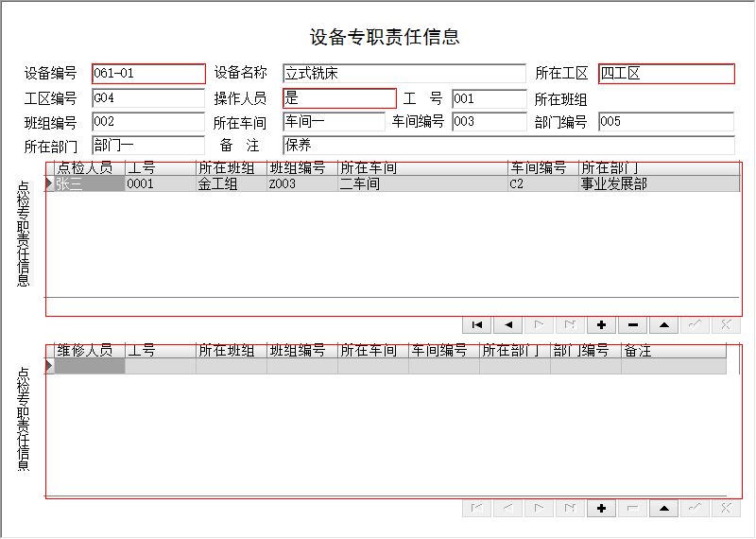Select the 所在工区 field with 四工区
Screen dimensions: 756x539
point(665,74)
